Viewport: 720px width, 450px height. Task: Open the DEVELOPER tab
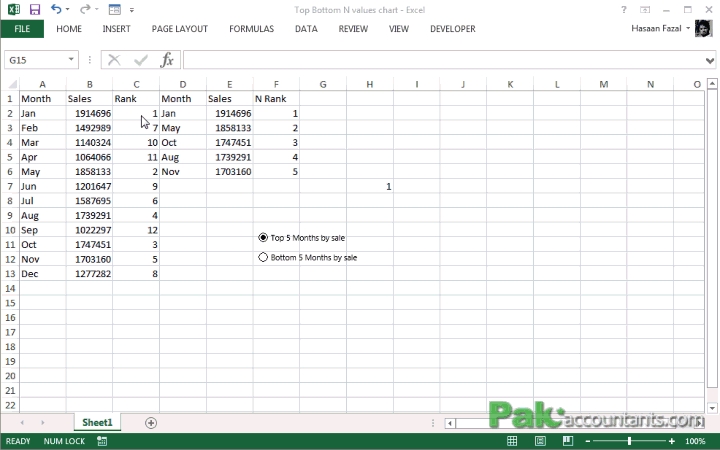tap(453, 29)
